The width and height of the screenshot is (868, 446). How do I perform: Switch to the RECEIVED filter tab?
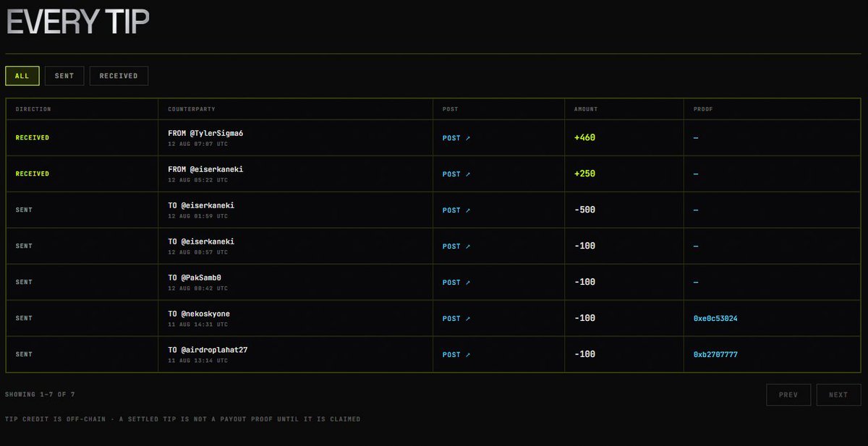(x=119, y=76)
